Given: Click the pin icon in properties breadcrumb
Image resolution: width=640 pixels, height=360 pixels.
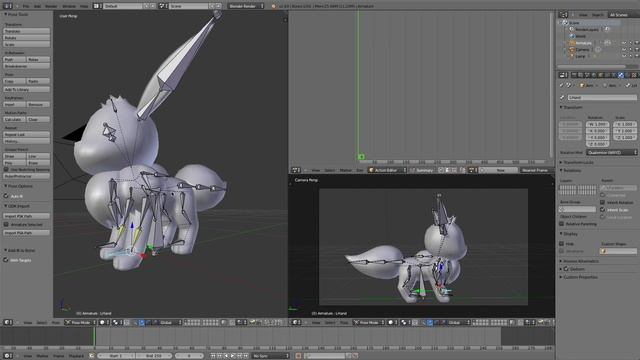Looking at the screenshot, I should 562,85.
